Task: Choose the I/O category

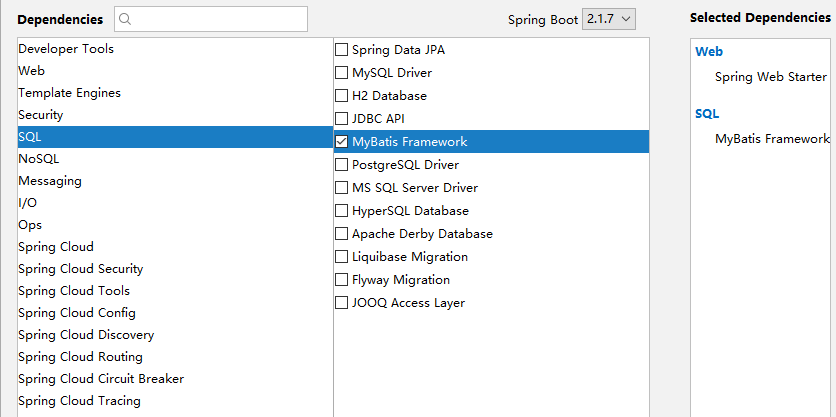Action: [x=175, y=203]
